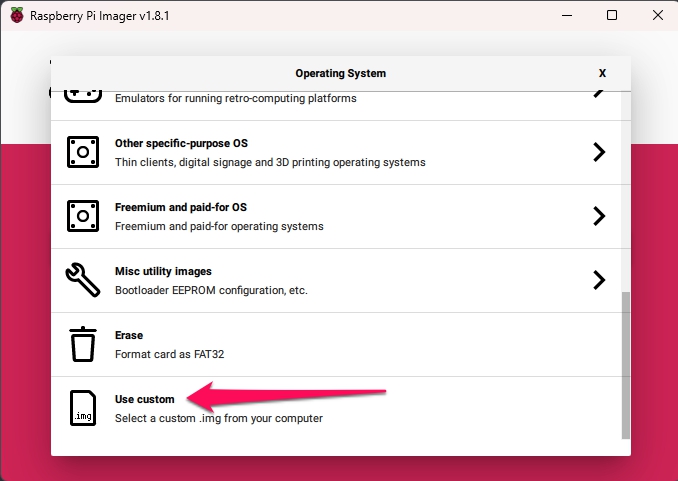Open the emulators category chevron
Image resolution: width=678 pixels, height=481 pixels.
[599, 94]
